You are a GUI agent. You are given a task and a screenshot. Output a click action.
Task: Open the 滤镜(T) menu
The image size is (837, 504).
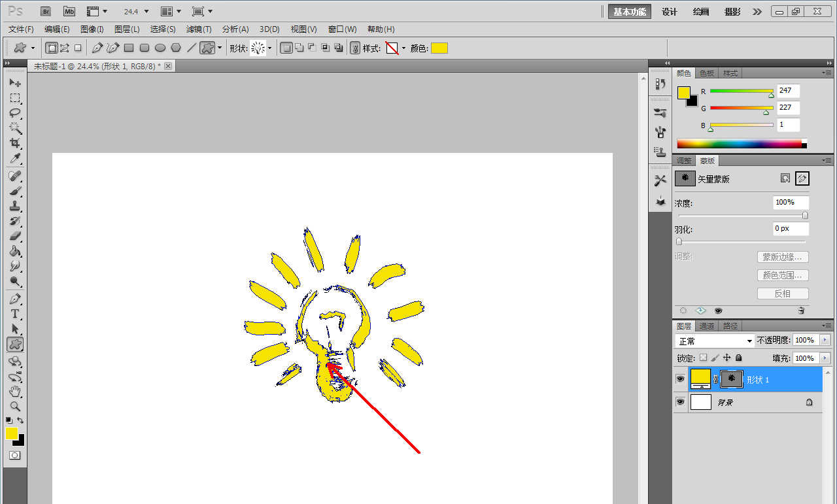click(x=199, y=29)
